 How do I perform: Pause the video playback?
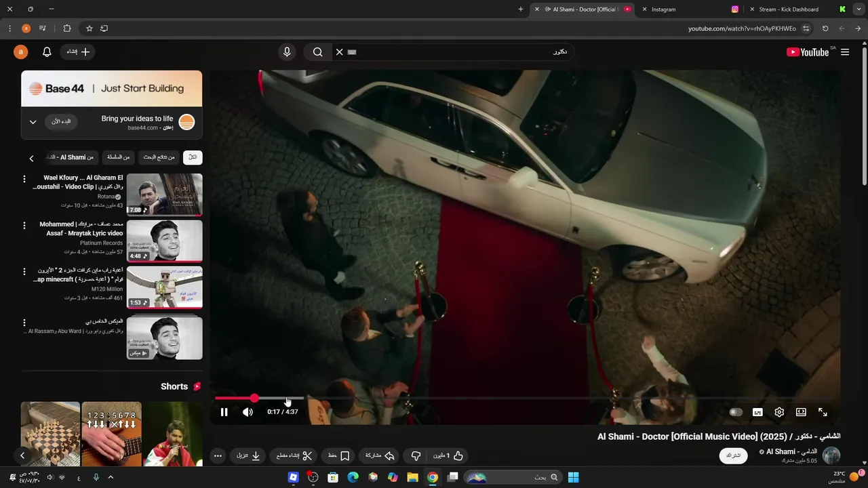(x=224, y=412)
